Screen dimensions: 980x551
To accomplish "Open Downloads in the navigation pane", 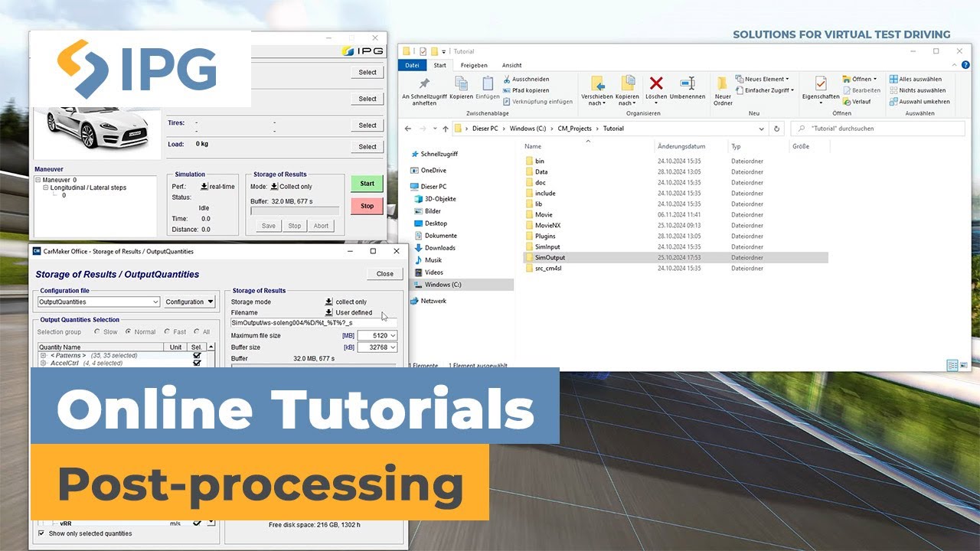I will [435, 248].
